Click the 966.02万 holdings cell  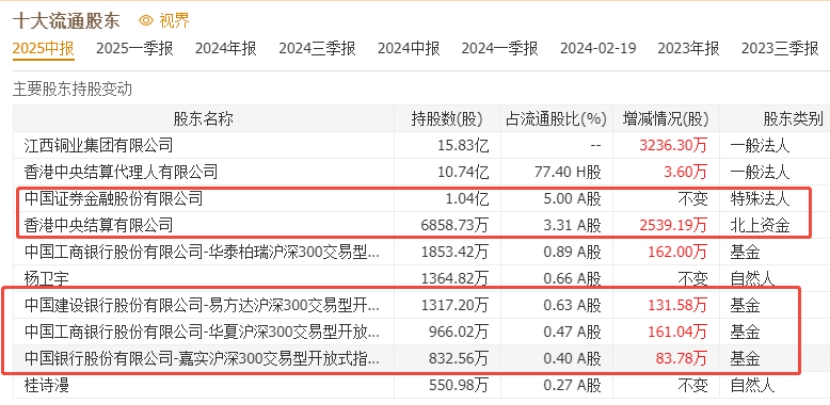[x=459, y=332]
